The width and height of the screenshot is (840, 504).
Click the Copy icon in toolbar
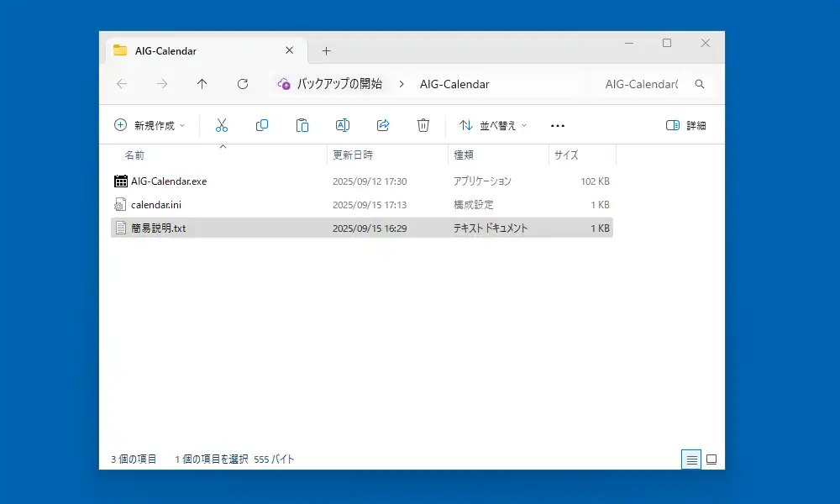pos(262,125)
